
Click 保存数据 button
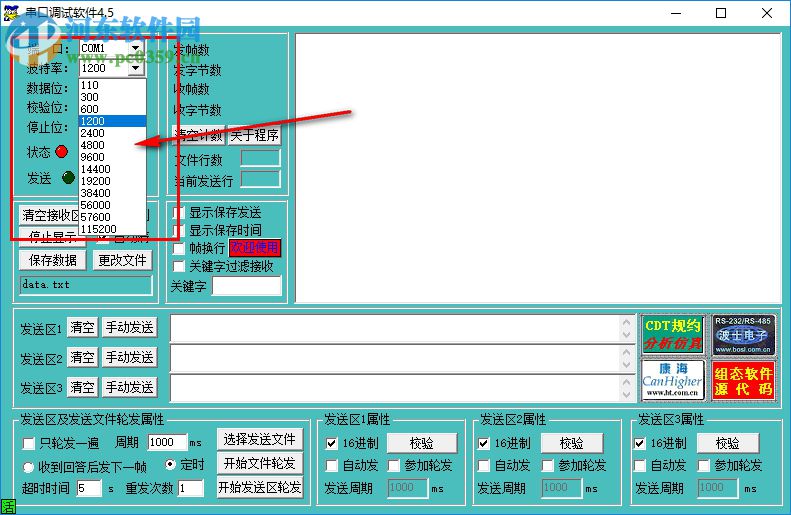pyautogui.click(x=52, y=260)
